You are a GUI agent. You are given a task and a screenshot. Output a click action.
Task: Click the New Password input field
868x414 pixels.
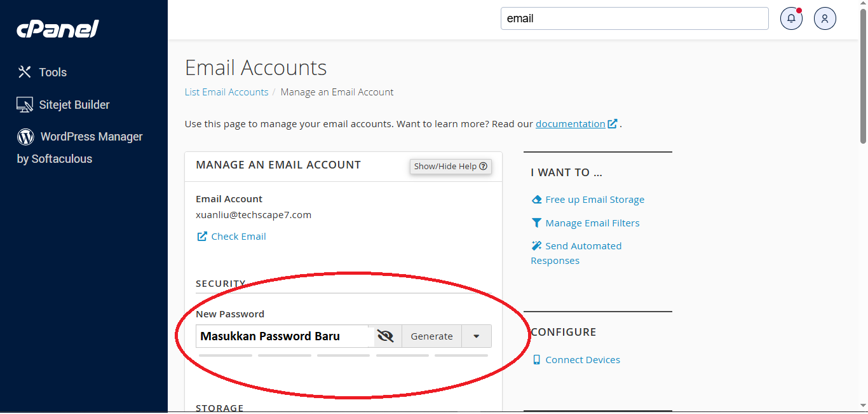282,336
